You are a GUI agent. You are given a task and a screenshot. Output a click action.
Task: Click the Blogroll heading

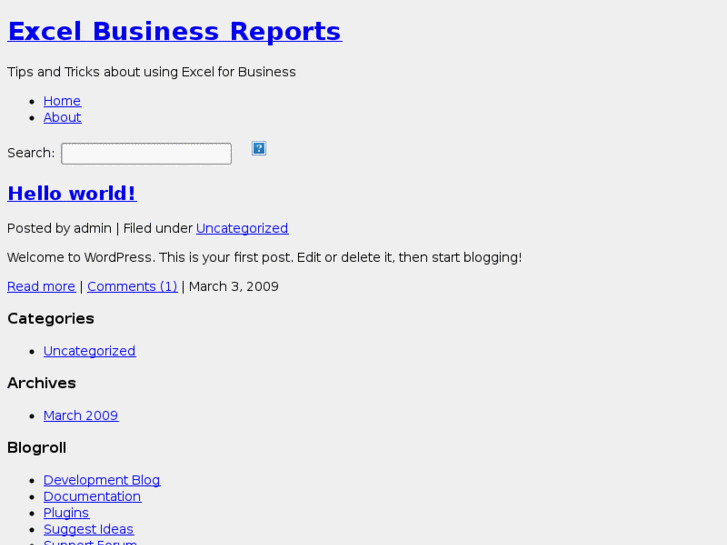37,448
